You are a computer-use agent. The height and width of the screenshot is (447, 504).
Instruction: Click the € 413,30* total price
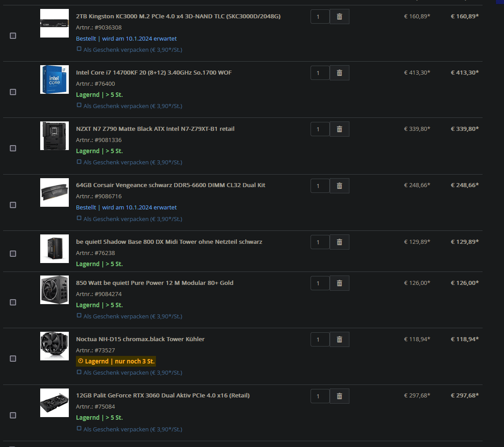465,73
